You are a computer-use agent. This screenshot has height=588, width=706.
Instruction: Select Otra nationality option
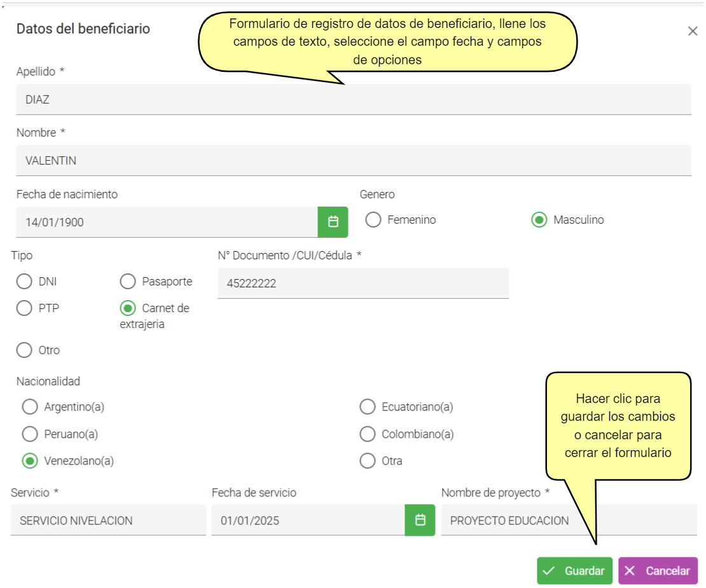point(368,461)
